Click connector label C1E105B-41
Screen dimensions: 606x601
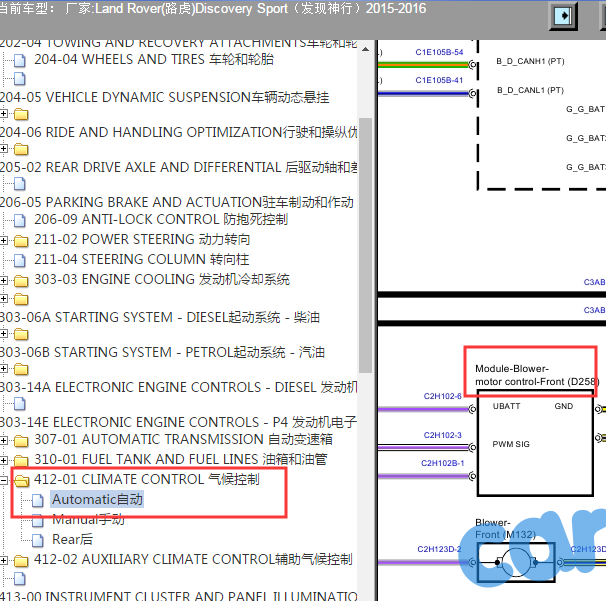(439, 80)
